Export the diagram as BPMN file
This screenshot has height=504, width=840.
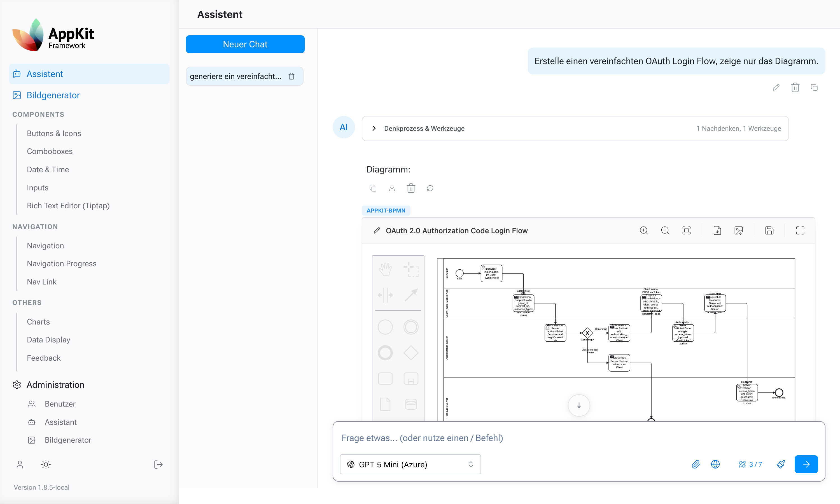[717, 231]
